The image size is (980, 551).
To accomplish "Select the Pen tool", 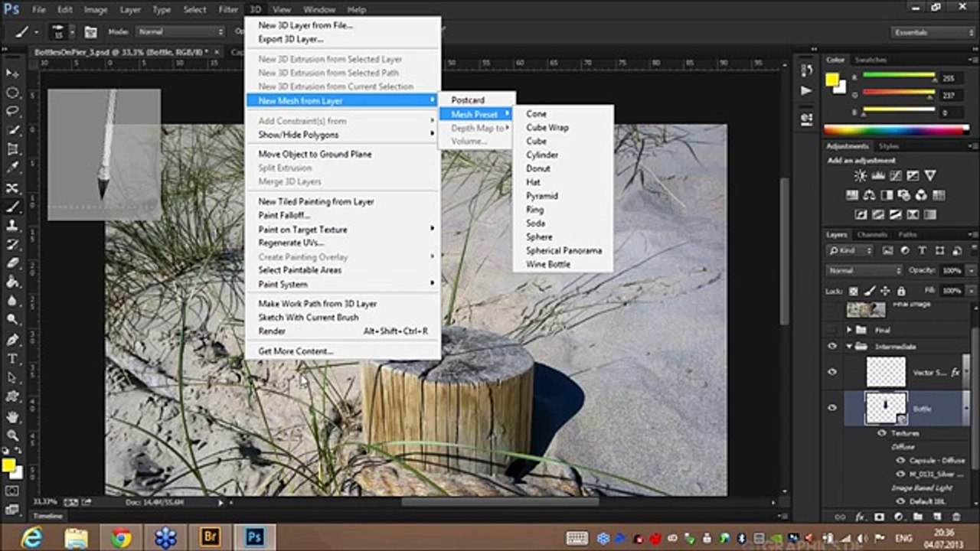I will point(12,340).
